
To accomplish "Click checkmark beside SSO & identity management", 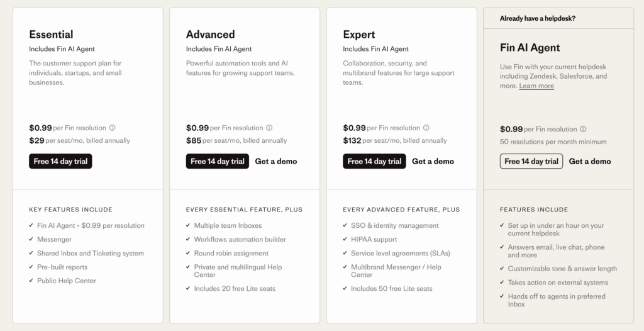I will [345, 225].
